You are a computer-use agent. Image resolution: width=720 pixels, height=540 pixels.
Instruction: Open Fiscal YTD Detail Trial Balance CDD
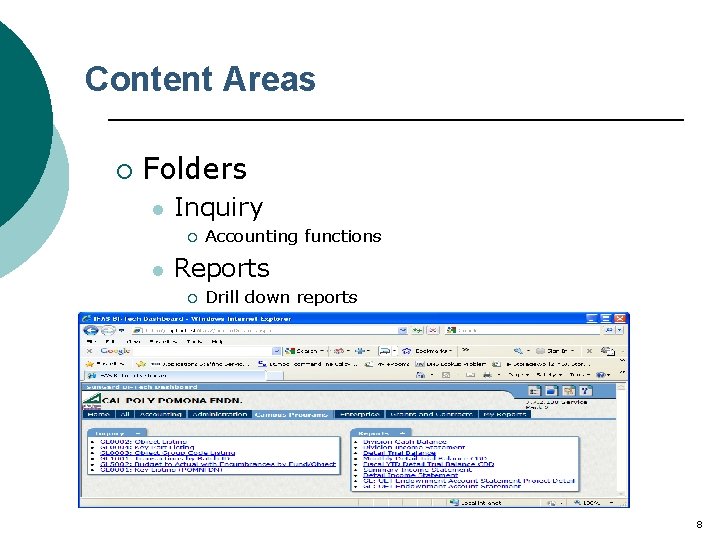tap(428, 464)
